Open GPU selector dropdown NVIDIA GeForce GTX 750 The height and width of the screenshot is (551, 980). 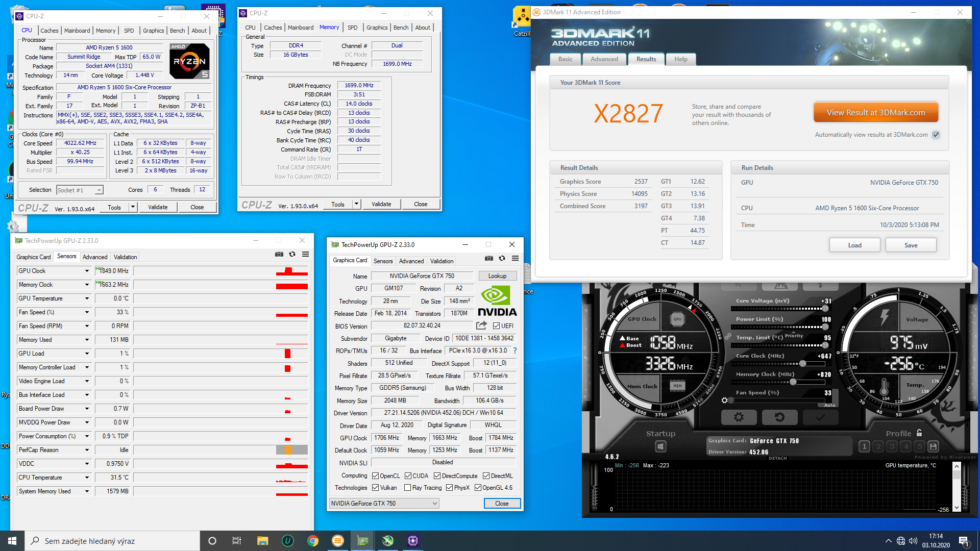[384, 504]
